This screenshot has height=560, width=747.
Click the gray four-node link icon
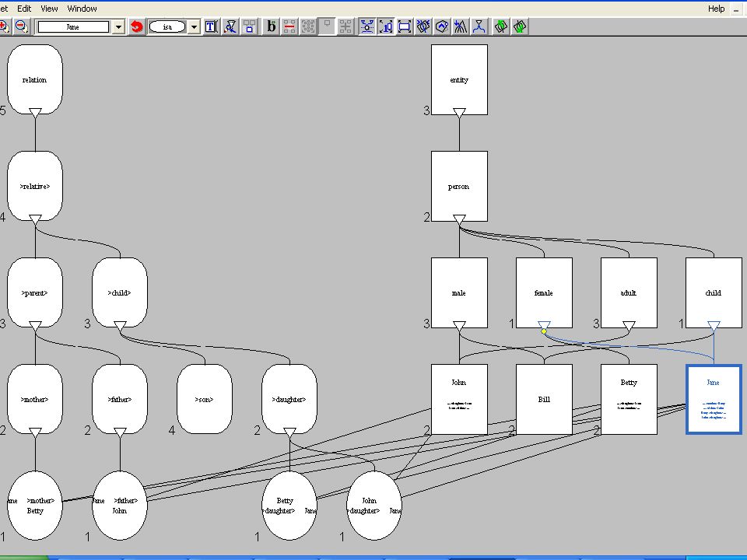coord(345,26)
